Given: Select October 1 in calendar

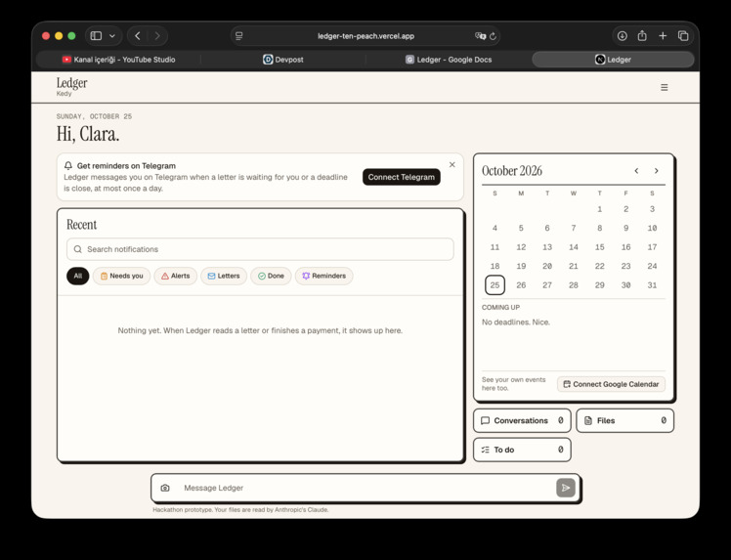Looking at the screenshot, I should (599, 209).
